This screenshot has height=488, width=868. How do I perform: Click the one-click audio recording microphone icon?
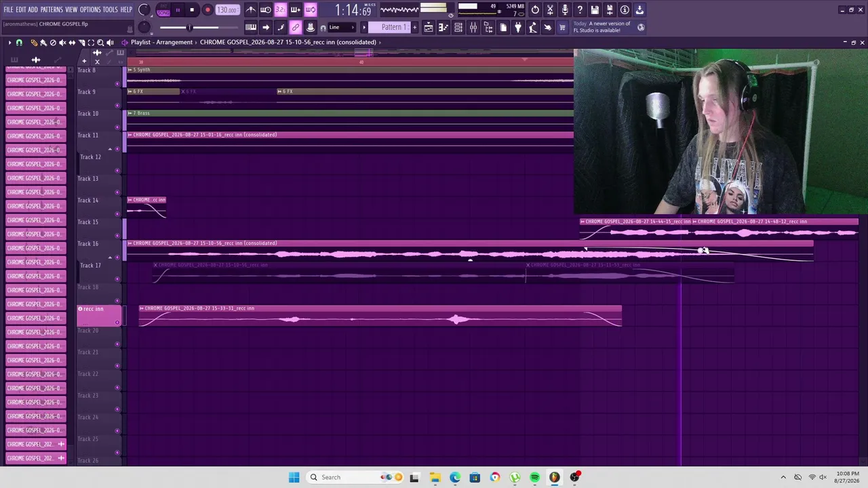coord(565,9)
